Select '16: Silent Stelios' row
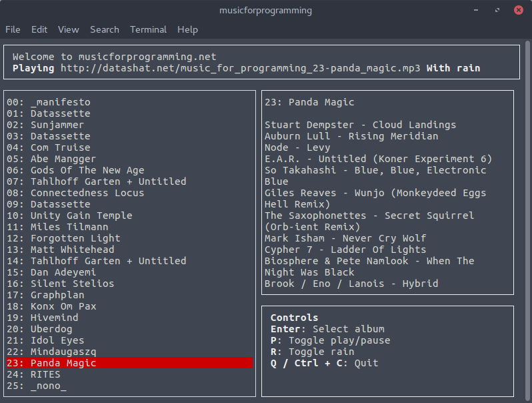Viewport: 532px width, 403px height. coord(129,284)
